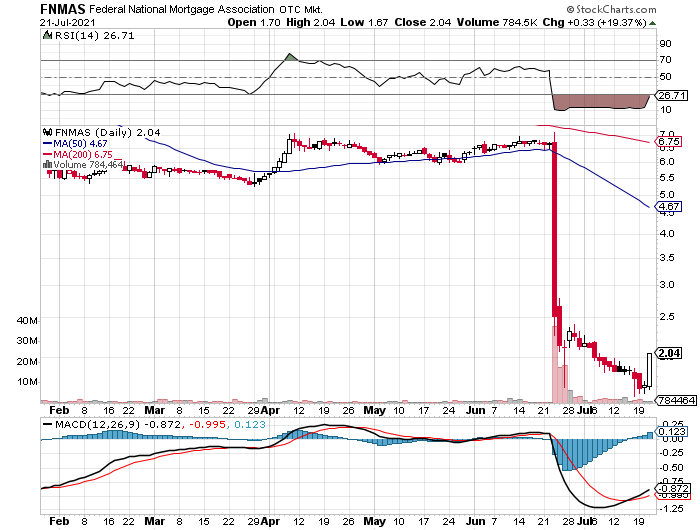Click the 4.67 MA(50) price tag
This screenshot has height=530, width=700.
[x=668, y=206]
